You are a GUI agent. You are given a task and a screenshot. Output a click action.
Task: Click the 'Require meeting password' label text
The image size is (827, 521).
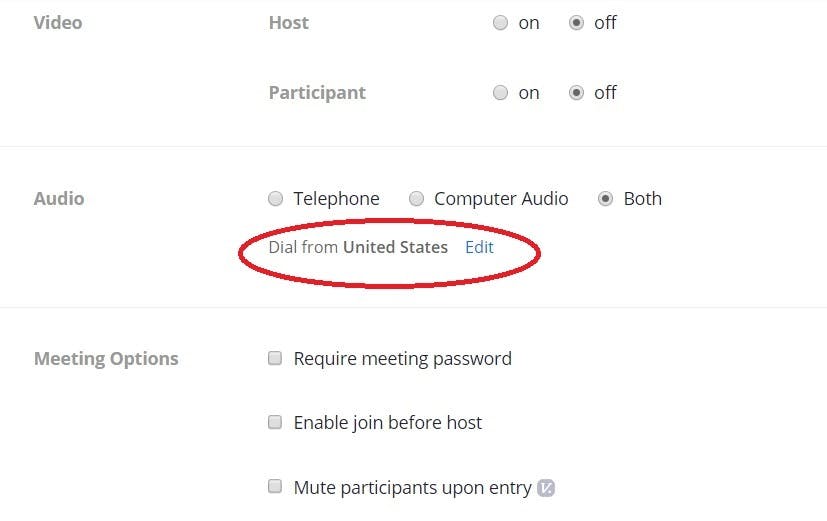[x=402, y=358]
